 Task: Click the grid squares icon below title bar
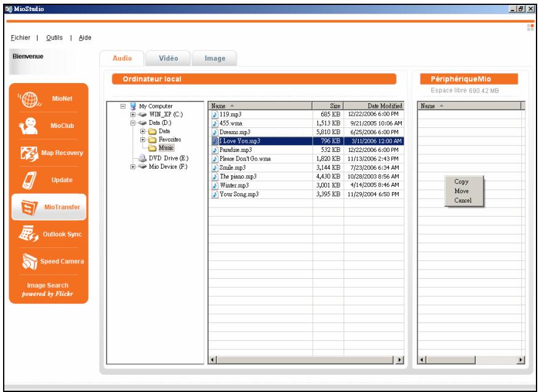[530, 28]
